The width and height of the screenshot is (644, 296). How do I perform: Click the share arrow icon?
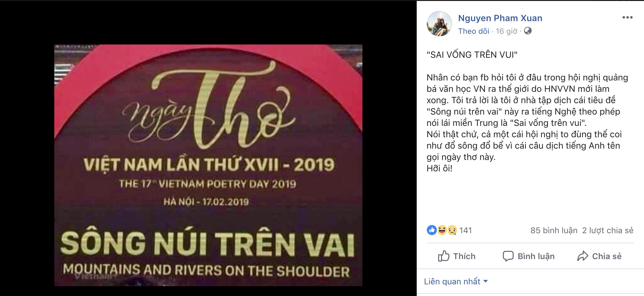583,256
